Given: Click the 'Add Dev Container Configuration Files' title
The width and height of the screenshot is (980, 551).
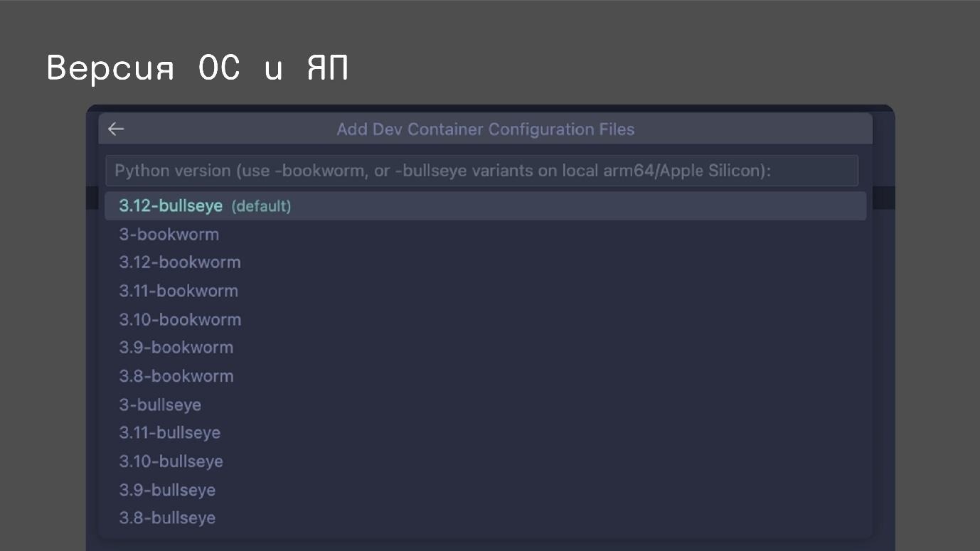Looking at the screenshot, I should pos(486,129).
